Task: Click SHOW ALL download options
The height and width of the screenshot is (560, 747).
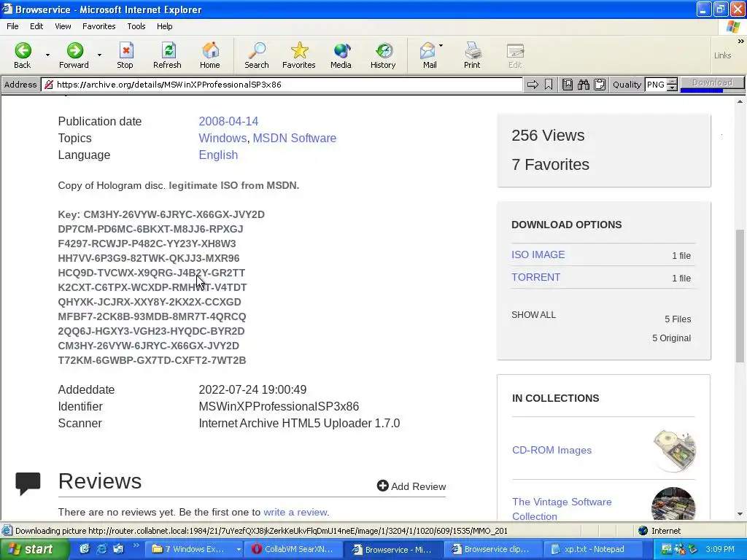Action: click(533, 315)
